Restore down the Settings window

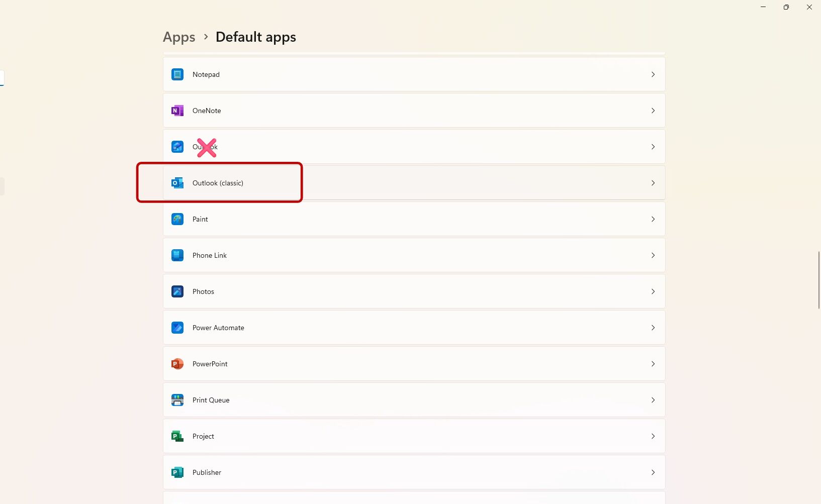point(786,7)
